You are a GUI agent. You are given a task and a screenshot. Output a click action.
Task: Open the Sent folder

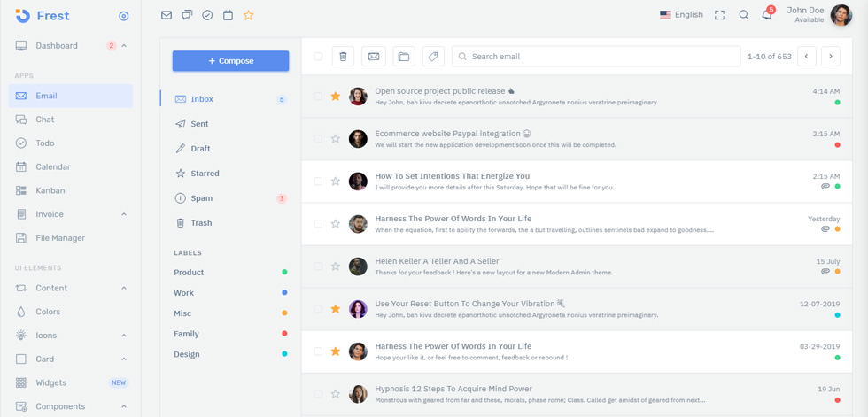point(230,124)
